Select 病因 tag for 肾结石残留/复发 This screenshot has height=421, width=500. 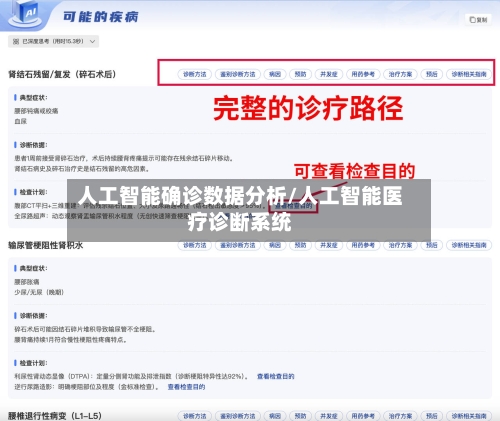275,74
